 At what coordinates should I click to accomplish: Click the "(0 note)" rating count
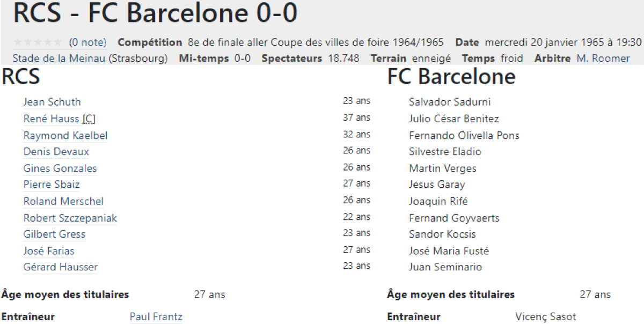88,42
